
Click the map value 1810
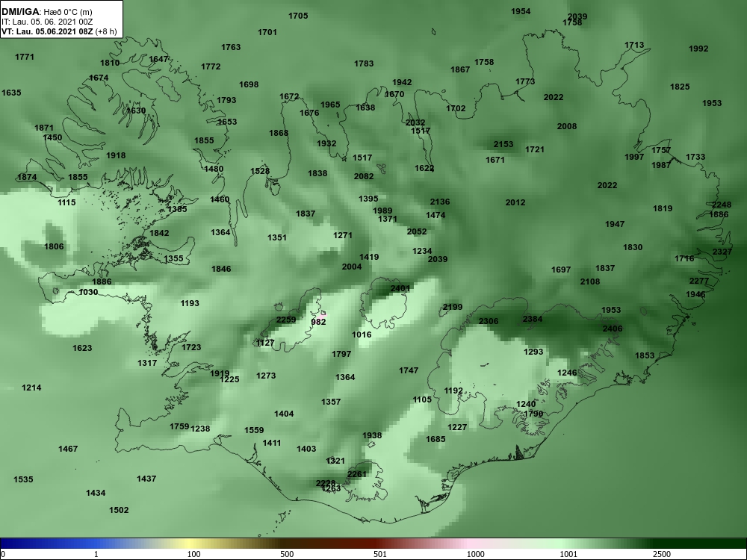coord(110,63)
